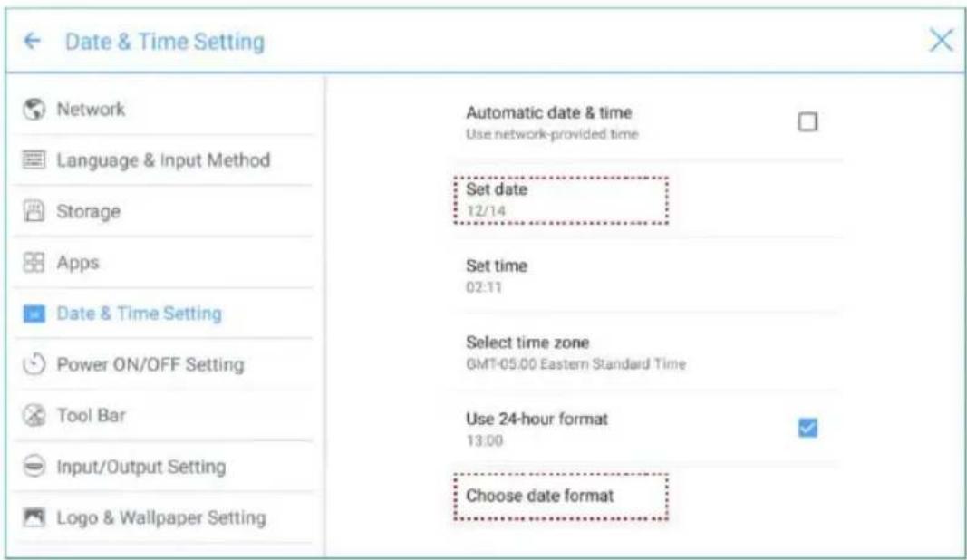Enable Automatic date & time checkbox
Screen dimensions: 967x560
807,121
